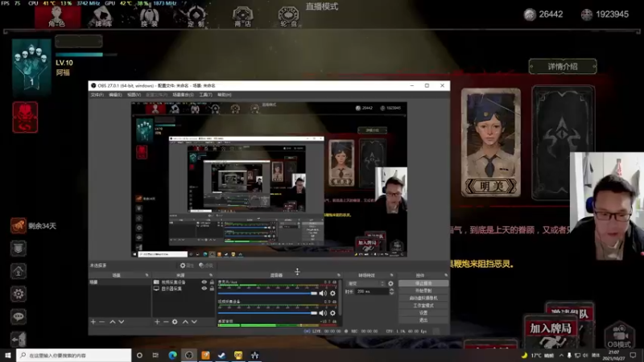Adjust second mixer channel volume slider
This screenshot has height=362, width=644.
(x=267, y=313)
